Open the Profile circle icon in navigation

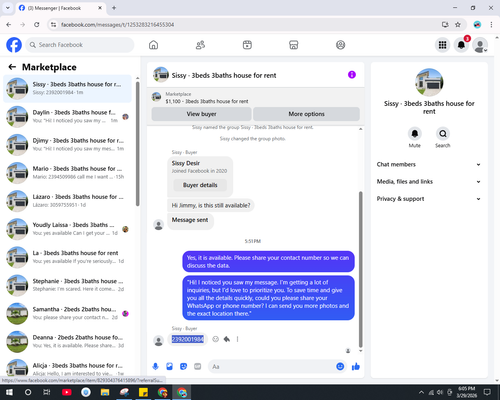(x=340, y=45)
